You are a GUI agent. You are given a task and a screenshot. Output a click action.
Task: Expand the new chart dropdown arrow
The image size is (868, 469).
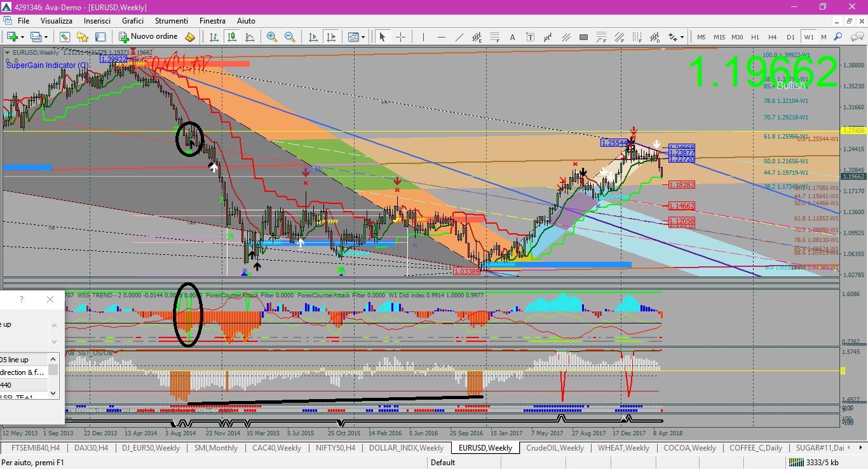(22, 37)
